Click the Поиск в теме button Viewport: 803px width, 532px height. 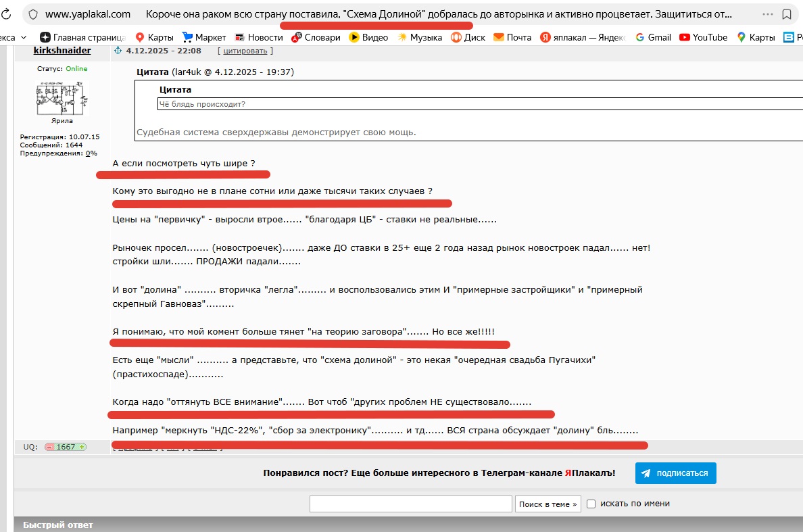click(548, 504)
